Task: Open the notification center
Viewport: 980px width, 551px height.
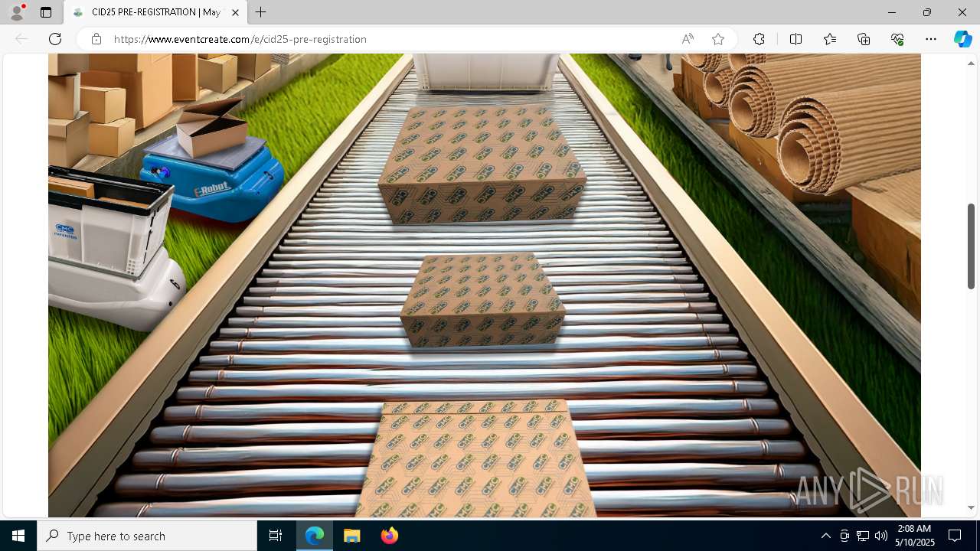Action: [955, 536]
